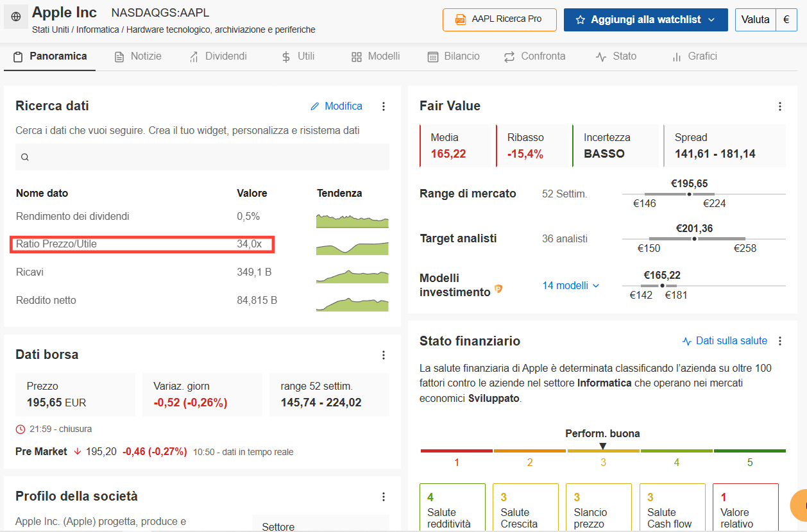Open Ricerca dati three-dot menu

(384, 106)
